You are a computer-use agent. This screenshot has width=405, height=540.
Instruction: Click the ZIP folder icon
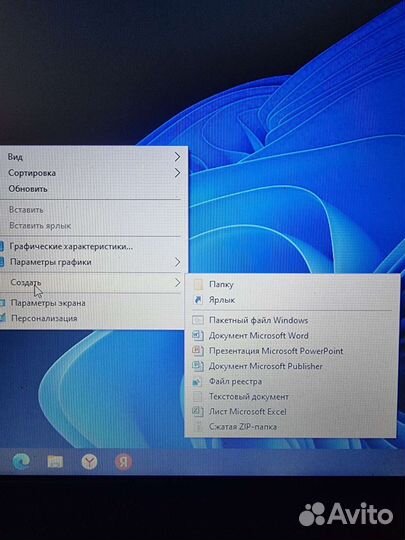pos(198,426)
